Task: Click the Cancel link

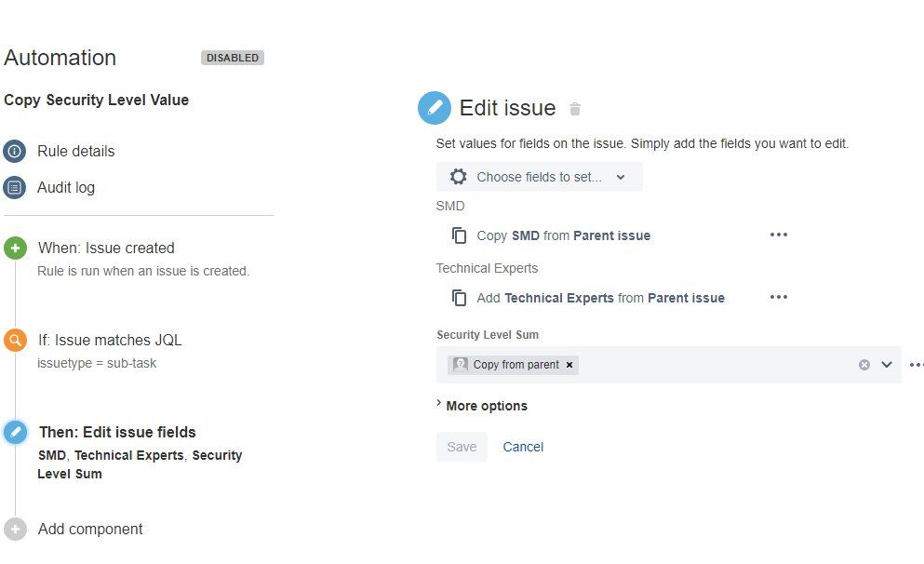Action: coord(523,447)
